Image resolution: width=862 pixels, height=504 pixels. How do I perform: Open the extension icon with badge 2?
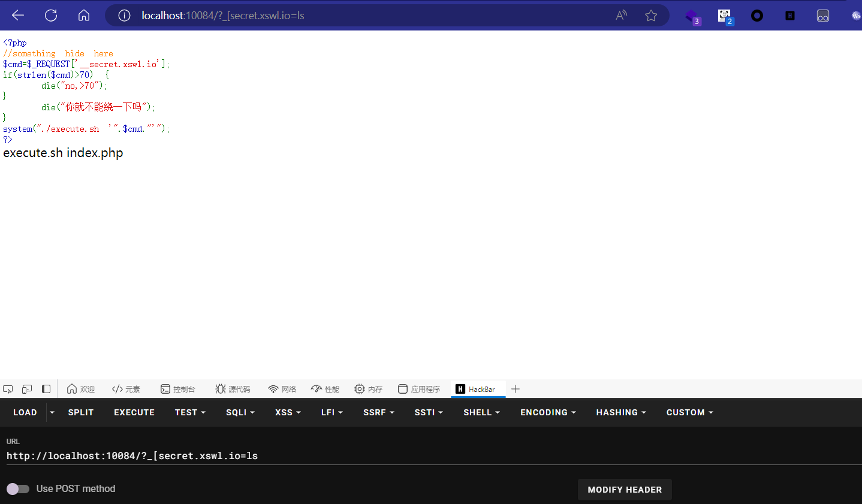pos(725,16)
